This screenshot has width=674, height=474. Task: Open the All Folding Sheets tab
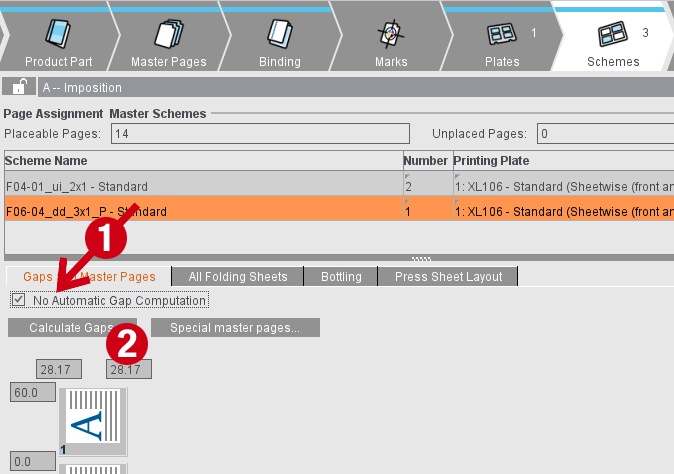click(238, 276)
